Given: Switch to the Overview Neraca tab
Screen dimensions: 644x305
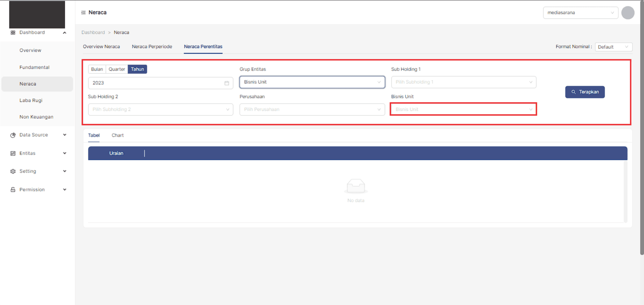Looking at the screenshot, I should click(x=101, y=47).
